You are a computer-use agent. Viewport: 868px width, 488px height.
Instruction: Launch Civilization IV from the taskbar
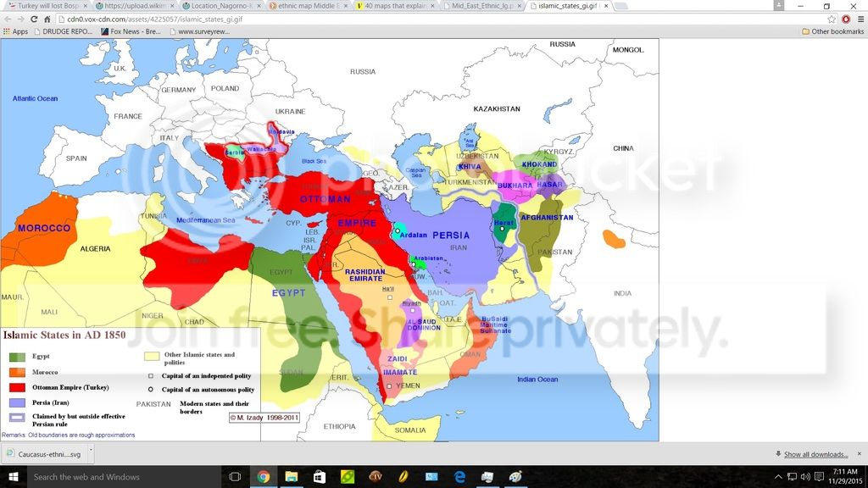[376, 476]
